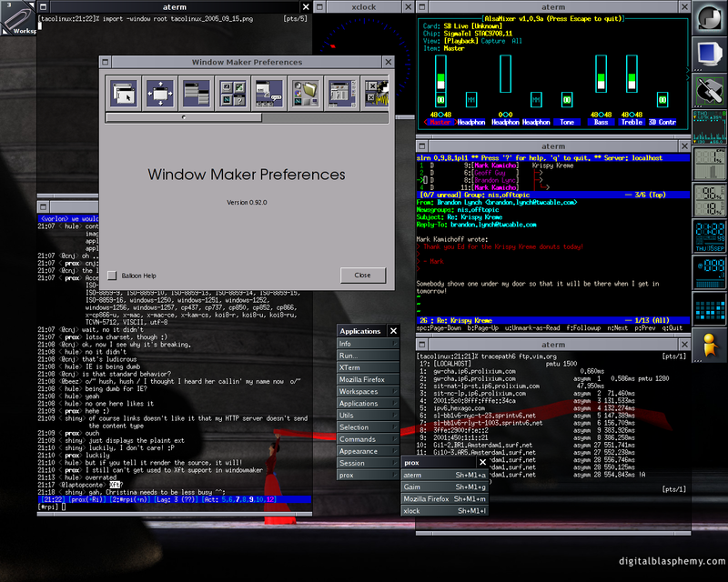Image resolution: width=728 pixels, height=582 pixels.
Task: Toggle first Headphon MM mute box
Action: [x=471, y=100]
